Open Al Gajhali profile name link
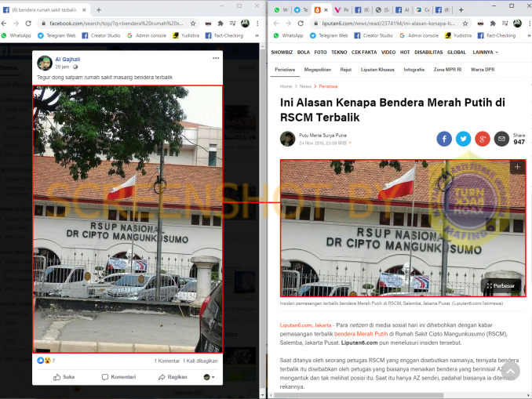 (x=67, y=60)
